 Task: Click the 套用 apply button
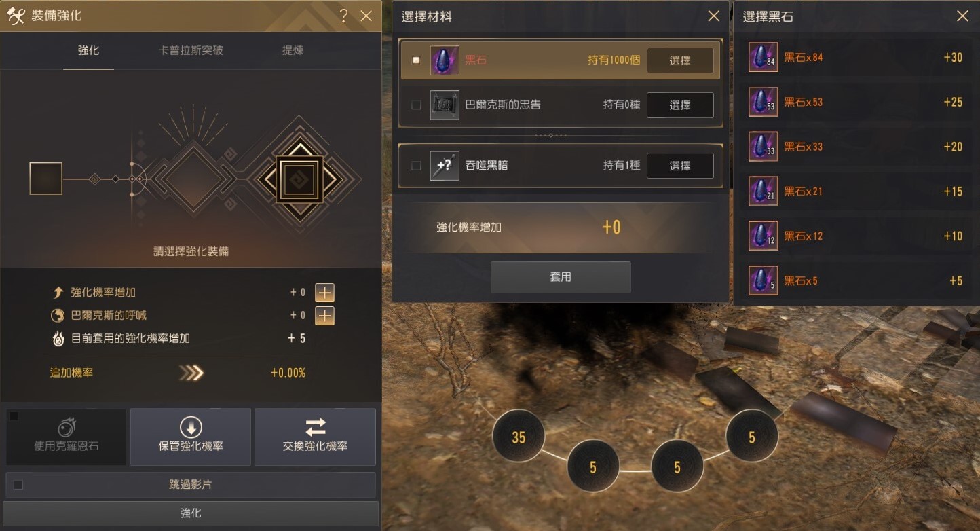coord(561,277)
